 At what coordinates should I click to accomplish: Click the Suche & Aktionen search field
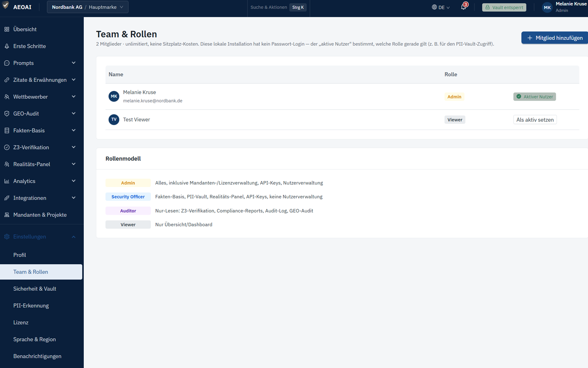click(x=278, y=7)
